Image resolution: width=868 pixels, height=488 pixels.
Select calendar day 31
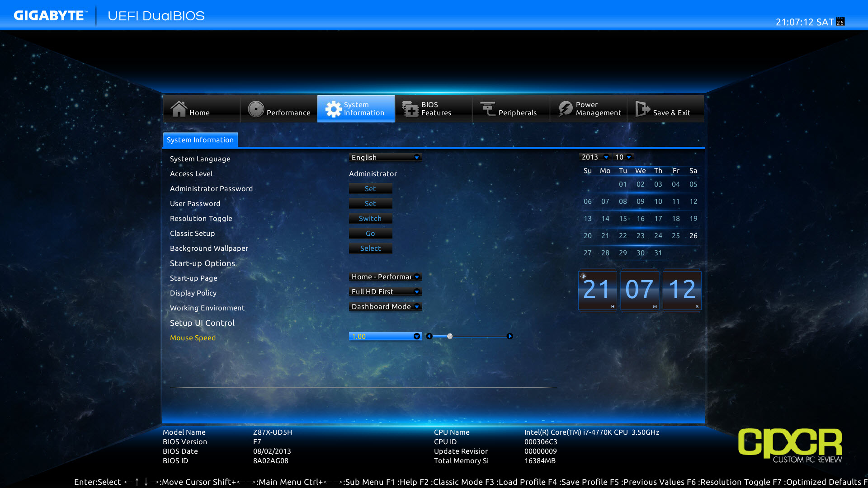tap(658, 253)
